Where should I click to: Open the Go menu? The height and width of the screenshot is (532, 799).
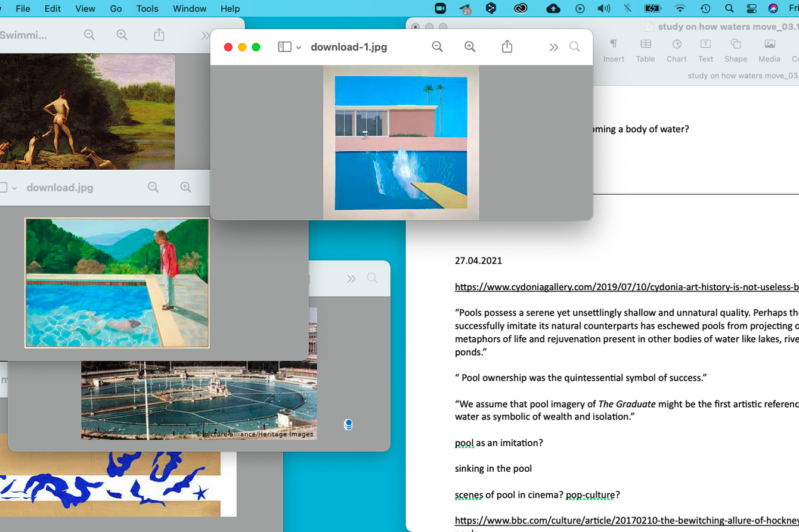pos(116,8)
